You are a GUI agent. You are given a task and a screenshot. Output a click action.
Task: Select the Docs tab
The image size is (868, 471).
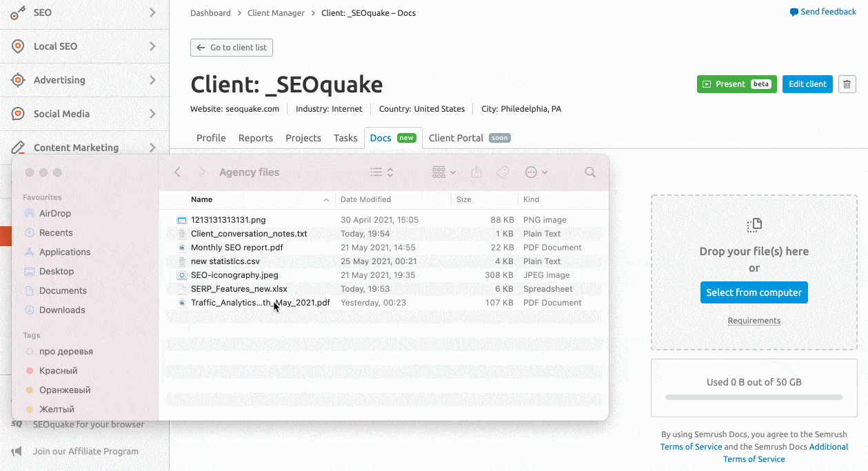pos(393,138)
